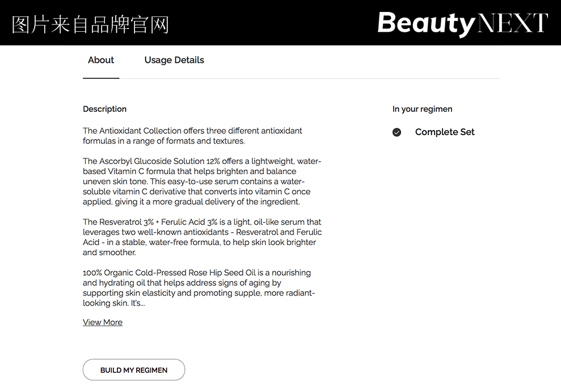Viewport: 561px width, 392px height.
Task: Click the Resveratrol 3% + Ferulic Acid paragraph
Action: coord(202,237)
